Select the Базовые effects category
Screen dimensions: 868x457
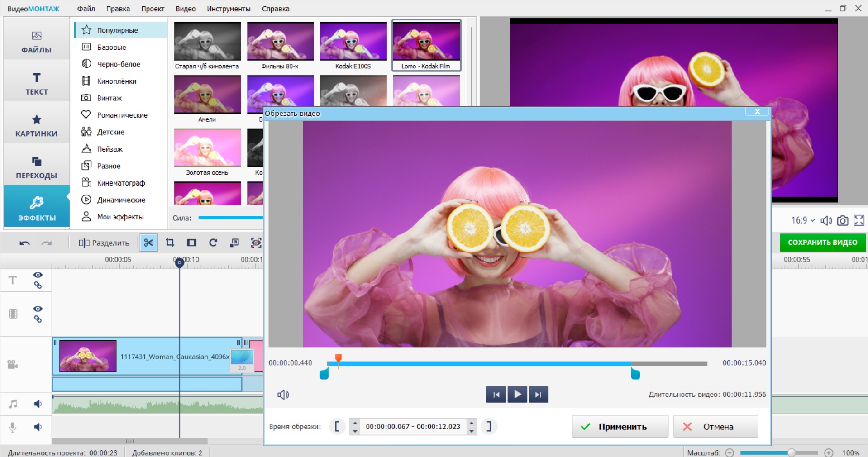(121, 47)
